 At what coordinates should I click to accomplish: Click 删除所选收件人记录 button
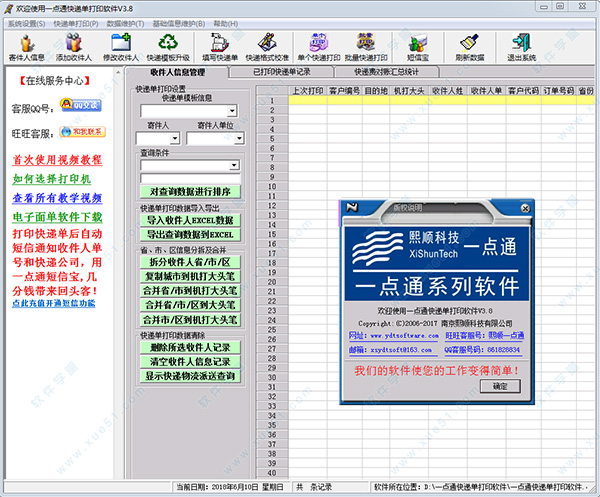190,347
